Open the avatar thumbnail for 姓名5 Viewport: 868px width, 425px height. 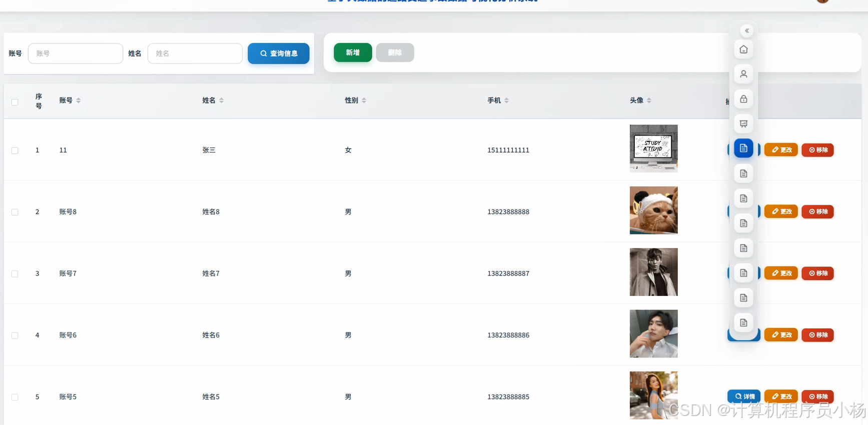tap(653, 395)
